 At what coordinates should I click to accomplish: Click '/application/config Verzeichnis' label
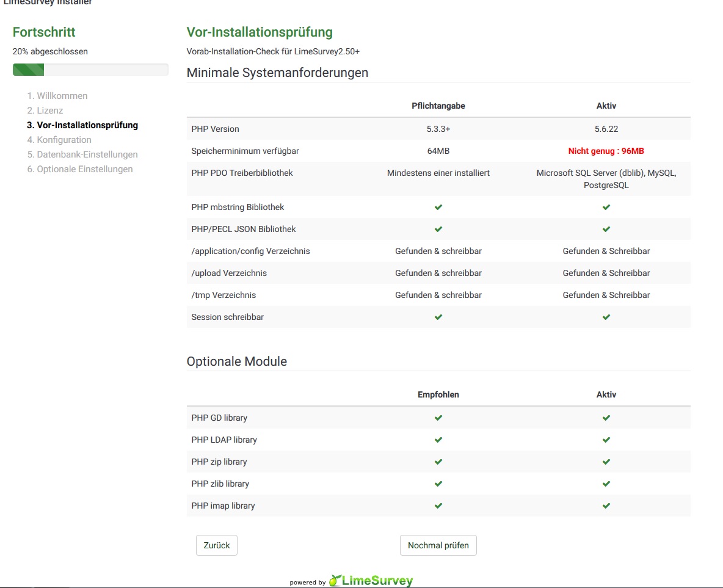[x=251, y=251]
